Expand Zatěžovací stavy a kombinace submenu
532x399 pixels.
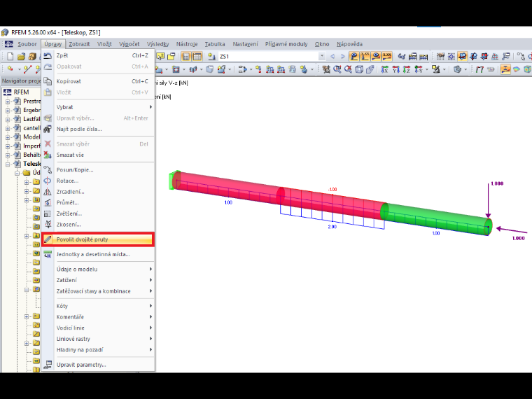98,291
